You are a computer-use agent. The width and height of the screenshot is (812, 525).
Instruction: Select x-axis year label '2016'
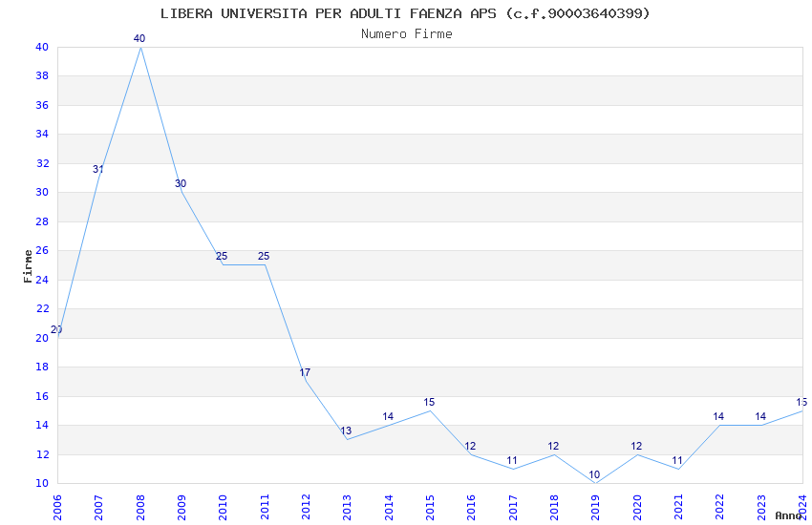[471, 507]
